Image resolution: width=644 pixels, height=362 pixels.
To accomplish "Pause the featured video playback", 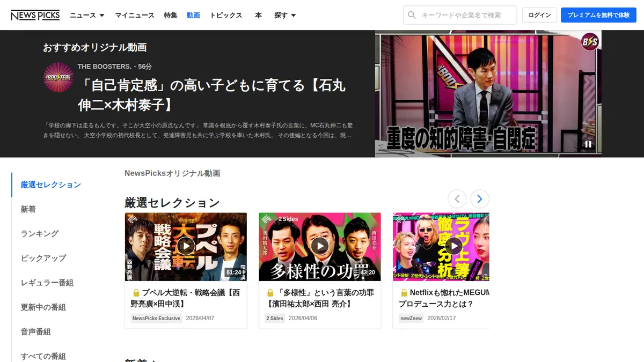I will pos(588,144).
